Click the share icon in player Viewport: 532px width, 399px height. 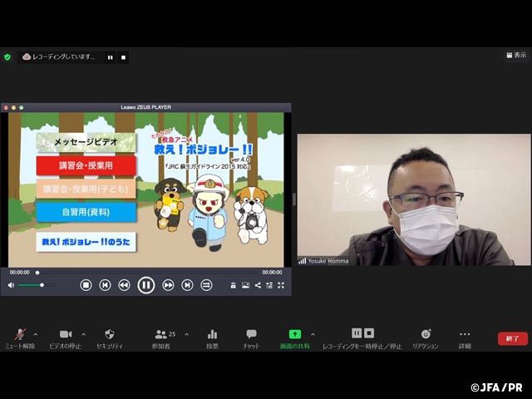coord(258,285)
